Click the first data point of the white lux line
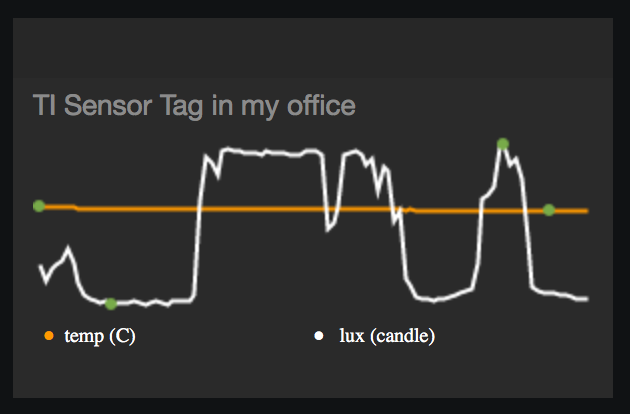 click(x=40, y=266)
